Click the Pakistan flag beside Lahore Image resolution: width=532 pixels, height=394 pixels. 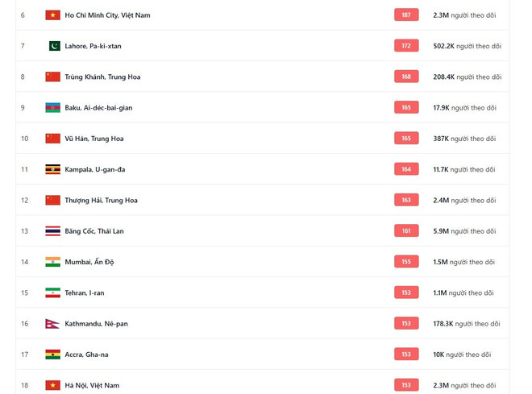[54, 46]
